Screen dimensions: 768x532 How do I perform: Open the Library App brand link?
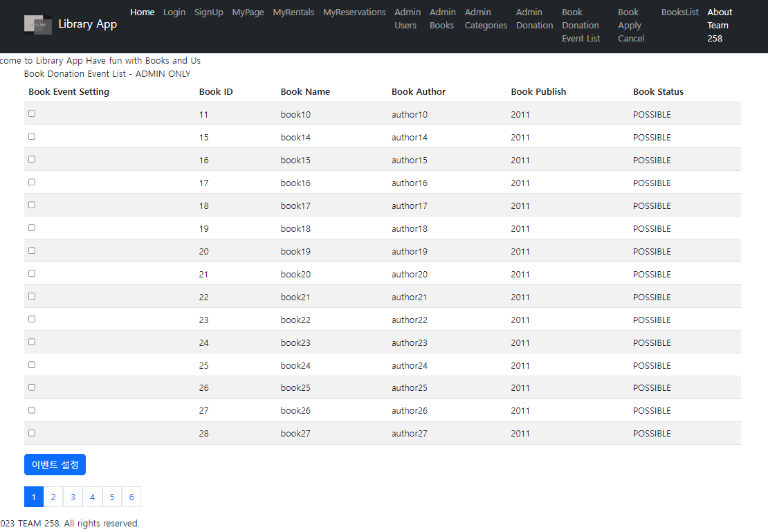point(71,24)
